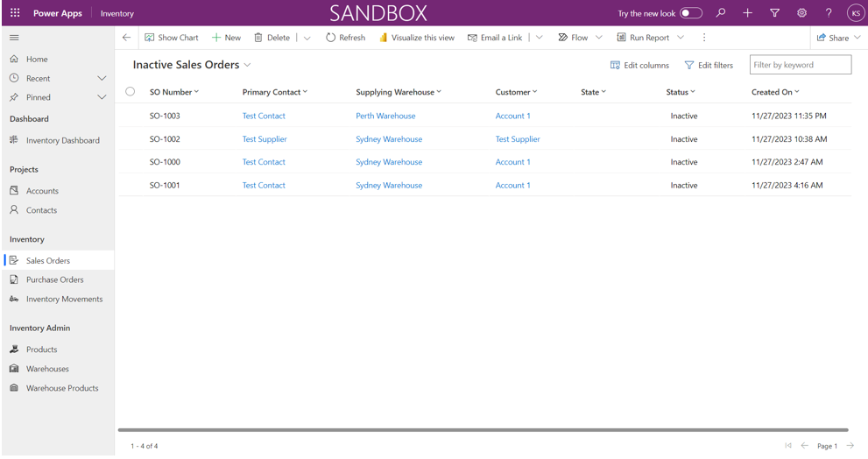Open the Status column header dropdown
This screenshot has height=459, width=868.
click(x=681, y=92)
